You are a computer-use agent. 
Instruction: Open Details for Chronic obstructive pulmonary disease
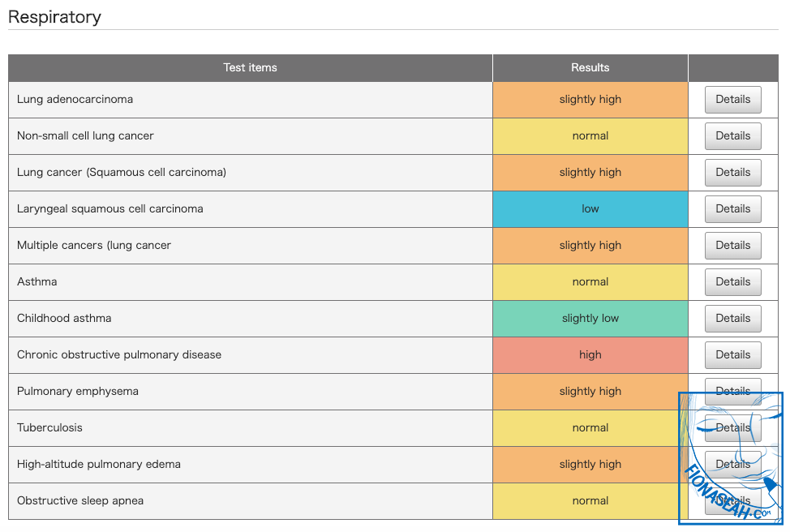(x=732, y=355)
